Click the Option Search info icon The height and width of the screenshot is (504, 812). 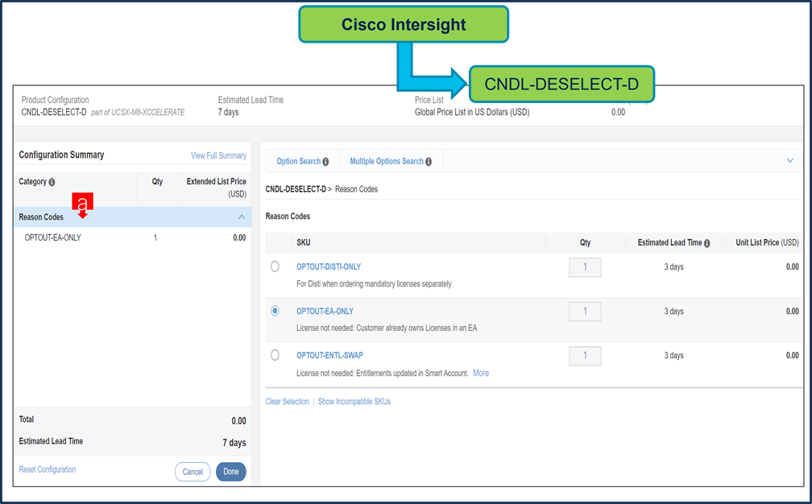[325, 162]
